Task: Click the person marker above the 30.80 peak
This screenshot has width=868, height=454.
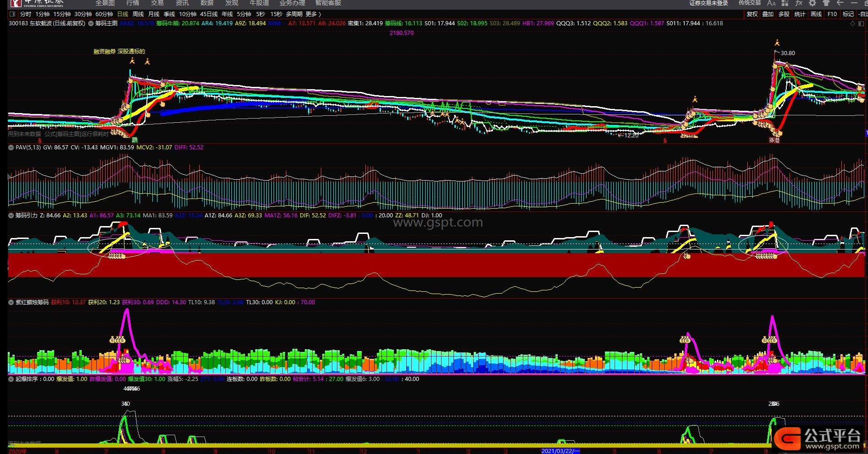Action: tap(777, 43)
